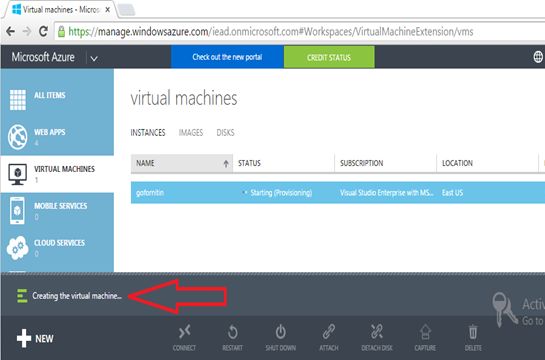This screenshot has width=545, height=360.
Task: Click the Location column header
Action: (x=487, y=163)
